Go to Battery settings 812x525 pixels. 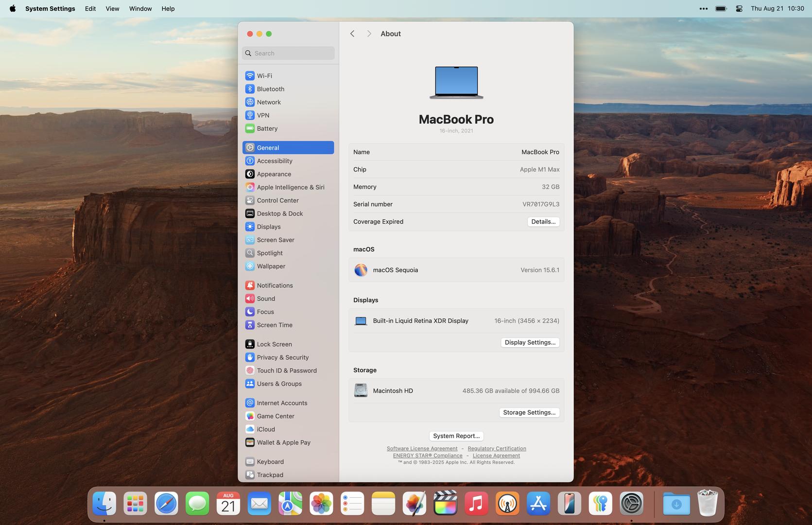[x=288, y=128]
